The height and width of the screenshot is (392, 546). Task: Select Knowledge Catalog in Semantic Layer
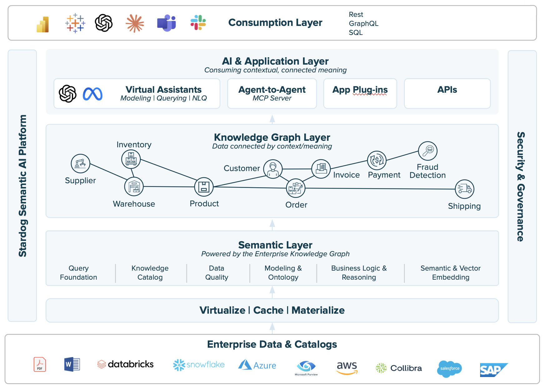point(150,273)
